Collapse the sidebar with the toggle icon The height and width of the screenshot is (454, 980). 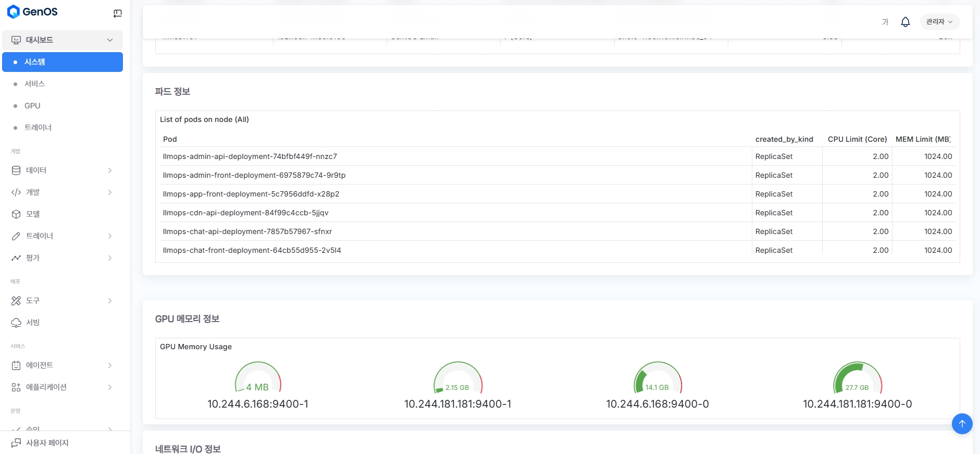coord(117,14)
